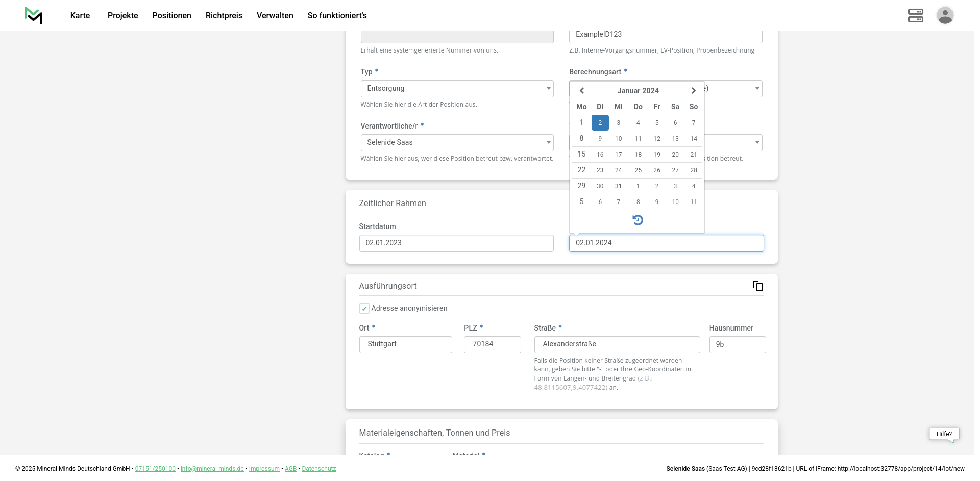
Task: Expand the Berechnungsart dropdown arrow
Action: [x=757, y=89]
